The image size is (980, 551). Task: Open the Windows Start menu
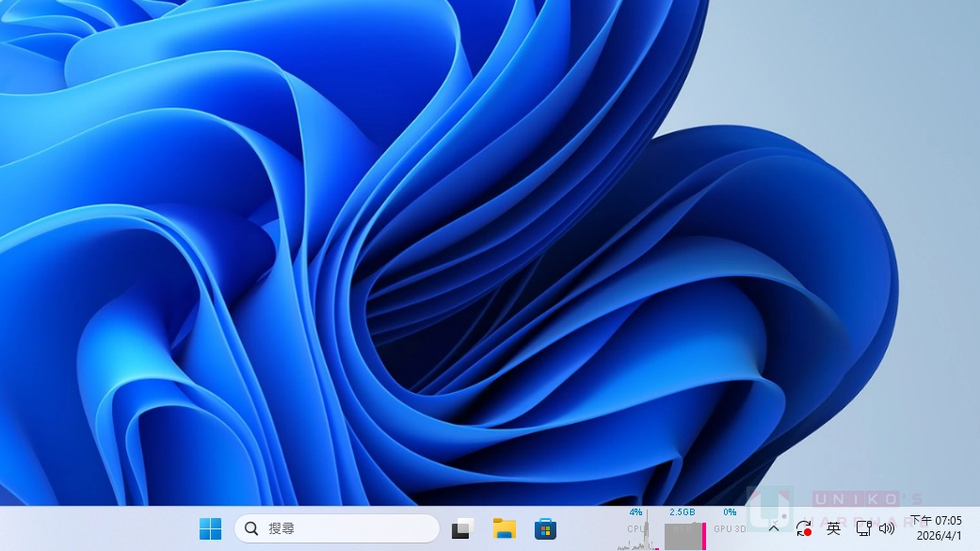pyautogui.click(x=210, y=529)
